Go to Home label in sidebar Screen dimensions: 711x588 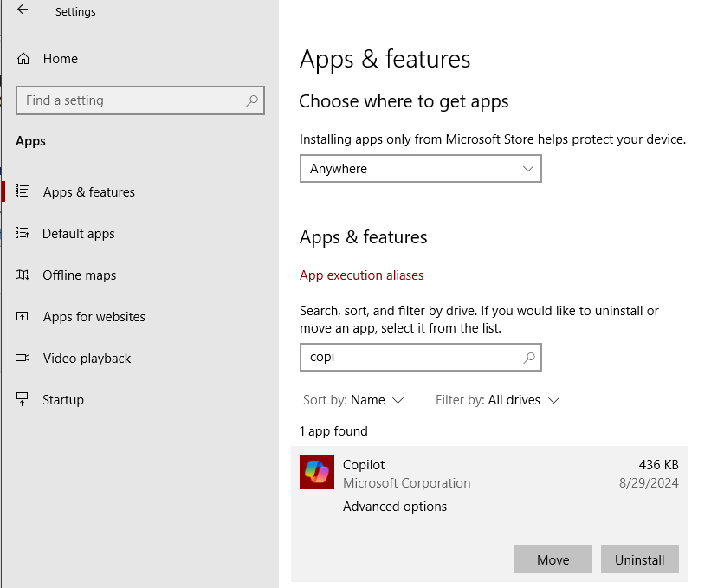[x=61, y=59]
